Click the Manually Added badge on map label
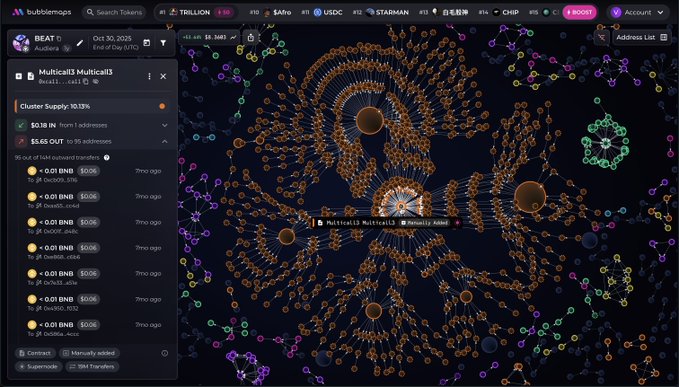This screenshot has height=387, width=679. click(x=424, y=223)
